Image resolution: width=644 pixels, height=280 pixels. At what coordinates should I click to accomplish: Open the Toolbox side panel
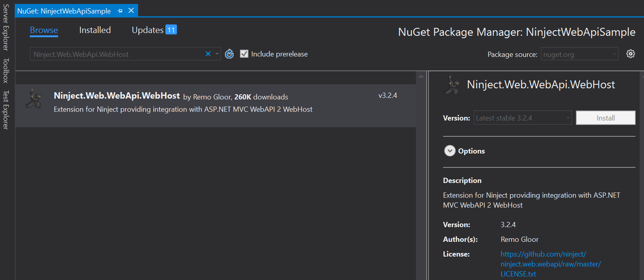(x=6, y=70)
